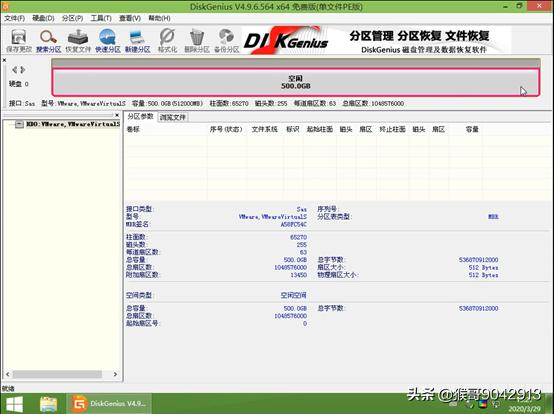
Task: Select HD0:VMware,VMwareVirtualS in the disk tree
Action: [x=73, y=124]
